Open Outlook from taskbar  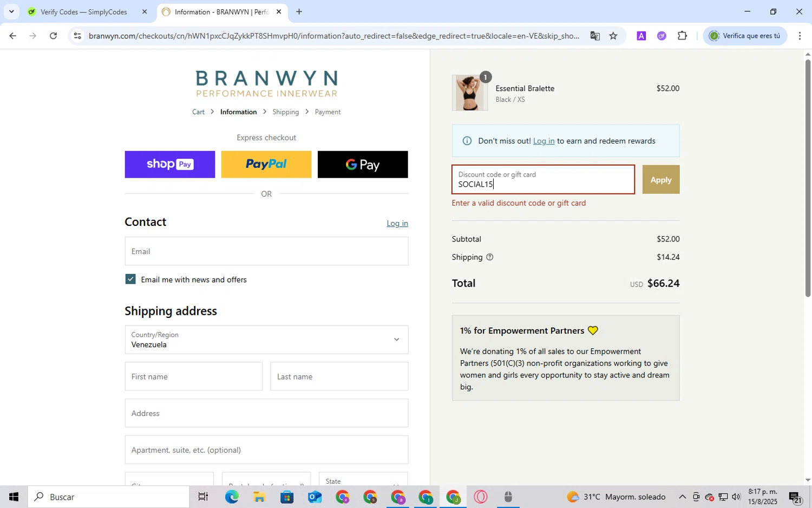click(x=315, y=497)
